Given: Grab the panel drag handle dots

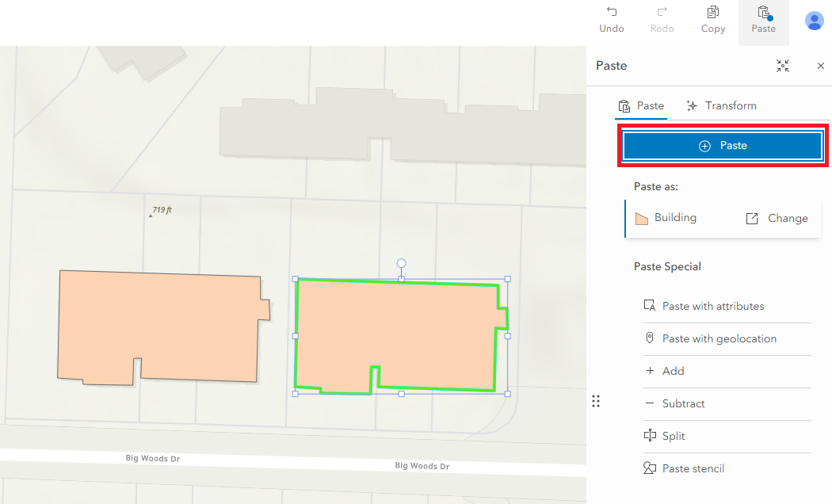Looking at the screenshot, I should (596, 401).
